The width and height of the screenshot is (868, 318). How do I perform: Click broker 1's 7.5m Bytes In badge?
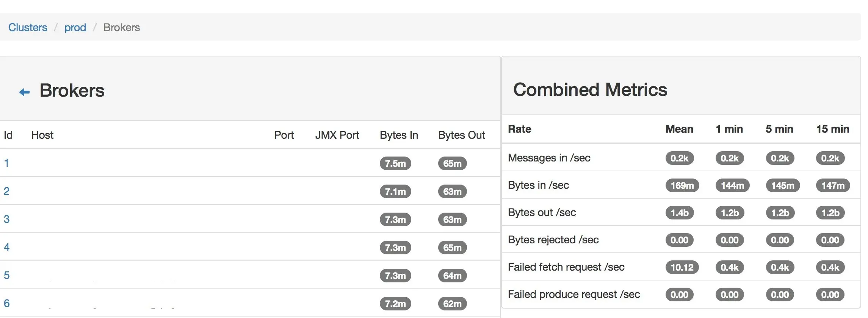click(x=395, y=163)
